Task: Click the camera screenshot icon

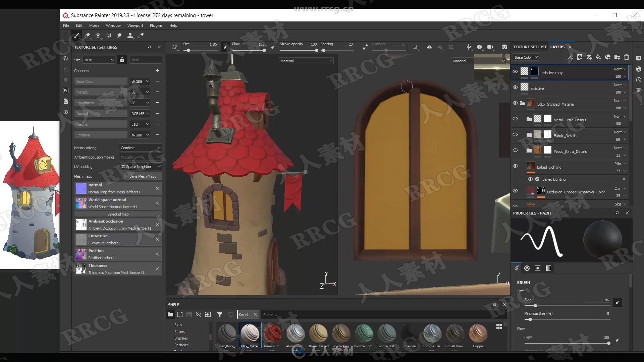Action: (504, 47)
